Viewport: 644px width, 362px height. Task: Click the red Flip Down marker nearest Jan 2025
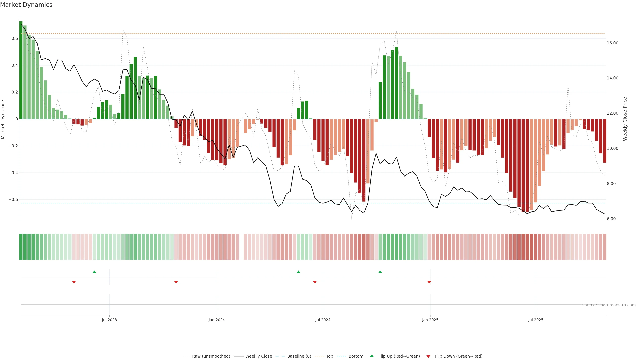click(x=429, y=282)
